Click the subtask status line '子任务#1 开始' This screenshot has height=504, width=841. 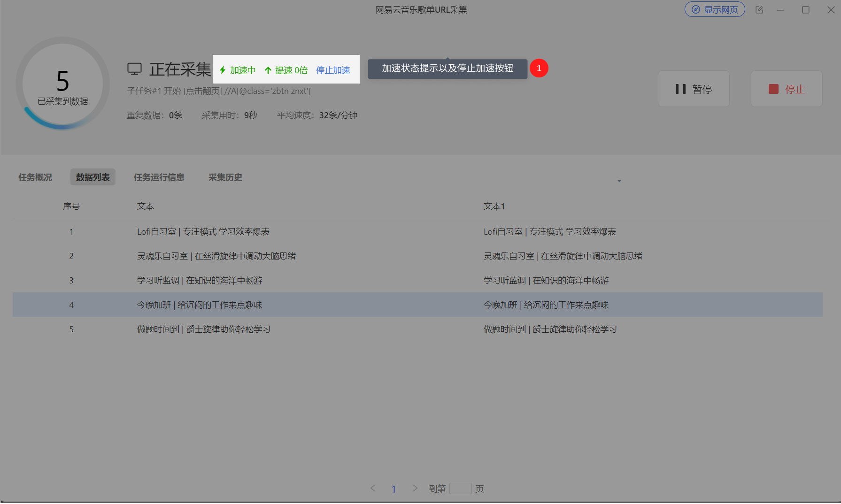click(x=219, y=91)
